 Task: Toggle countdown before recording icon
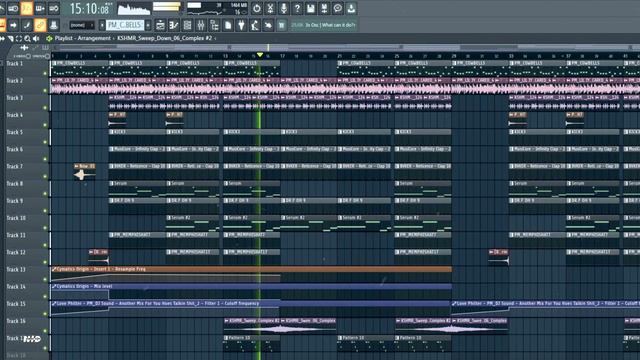[x=27, y=8]
